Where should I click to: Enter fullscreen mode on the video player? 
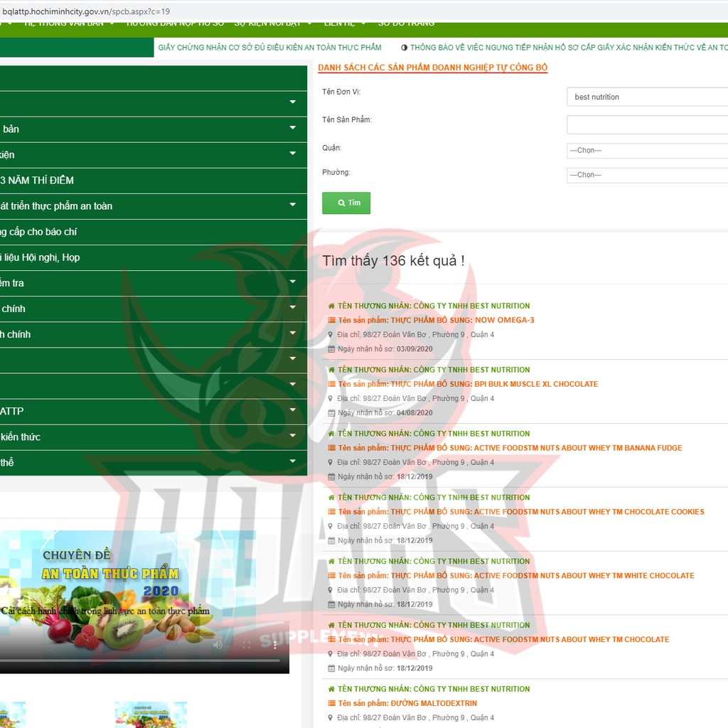coord(247,645)
